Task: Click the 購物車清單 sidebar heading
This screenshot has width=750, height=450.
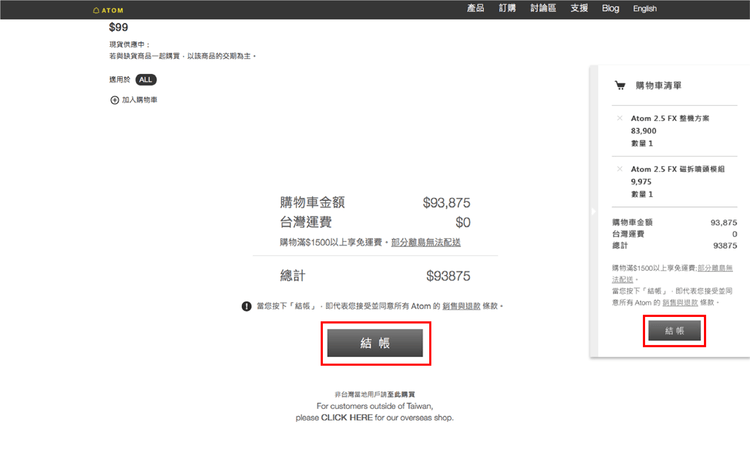Action: (x=658, y=86)
